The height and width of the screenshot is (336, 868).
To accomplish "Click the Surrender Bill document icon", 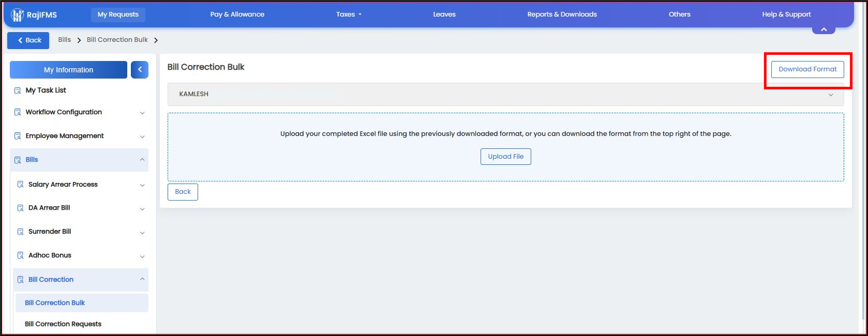I will coord(21,232).
